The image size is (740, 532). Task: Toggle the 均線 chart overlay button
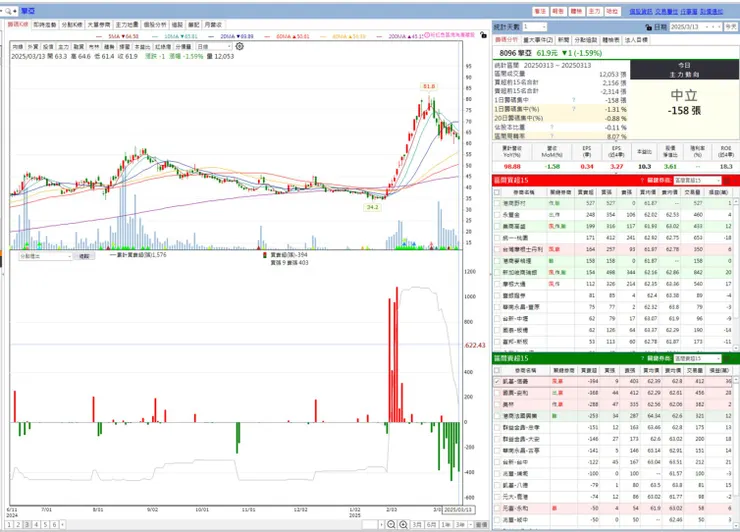pyautogui.click(x=17, y=47)
